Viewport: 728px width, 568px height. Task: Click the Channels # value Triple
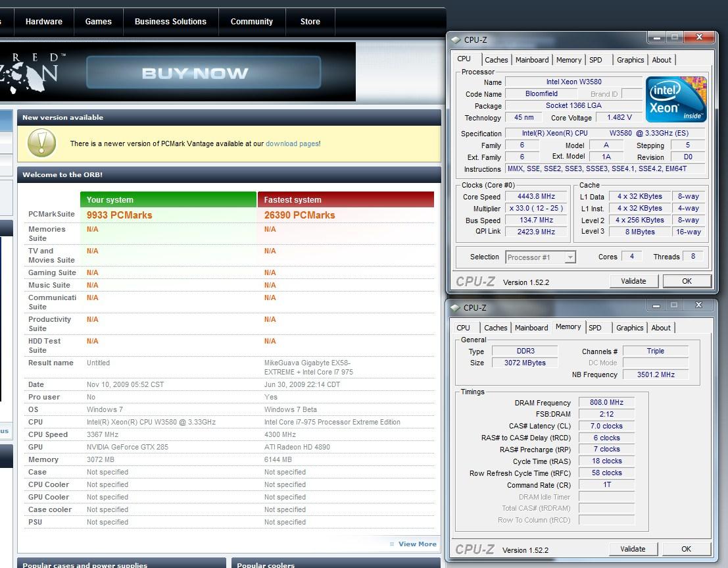coord(656,351)
